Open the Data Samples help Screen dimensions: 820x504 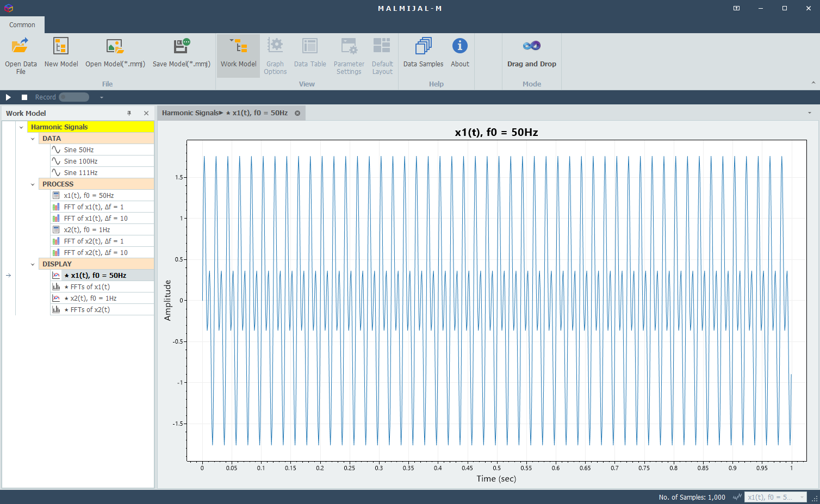[423, 53]
